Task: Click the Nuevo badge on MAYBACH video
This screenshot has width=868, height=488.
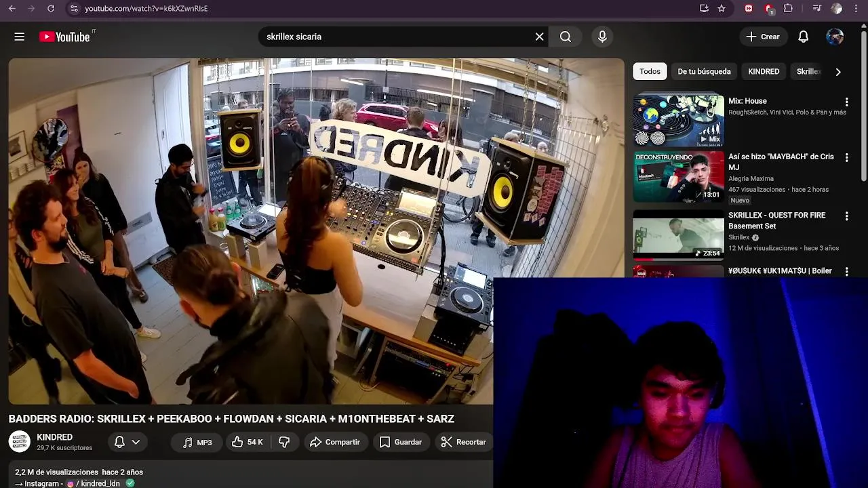Action: pyautogui.click(x=740, y=201)
